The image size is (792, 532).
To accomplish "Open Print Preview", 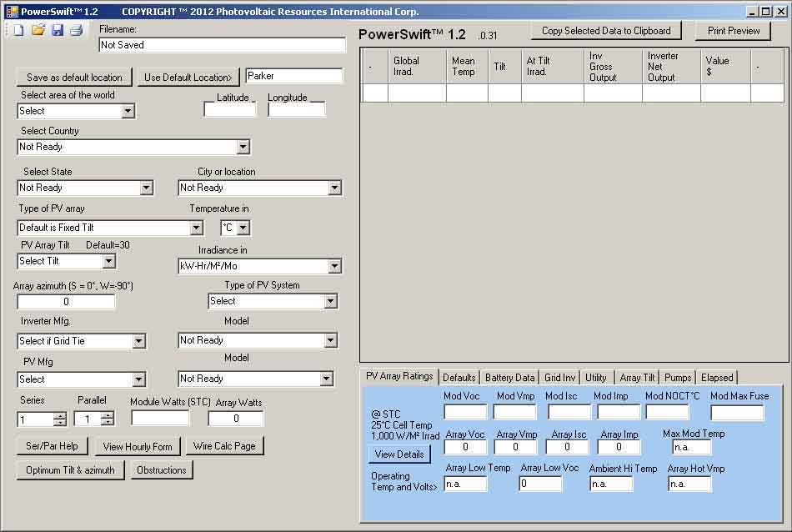I will [x=734, y=31].
